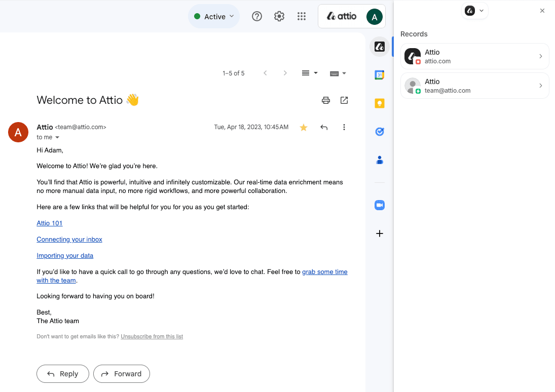Reply using the arrow icon near date

point(324,127)
